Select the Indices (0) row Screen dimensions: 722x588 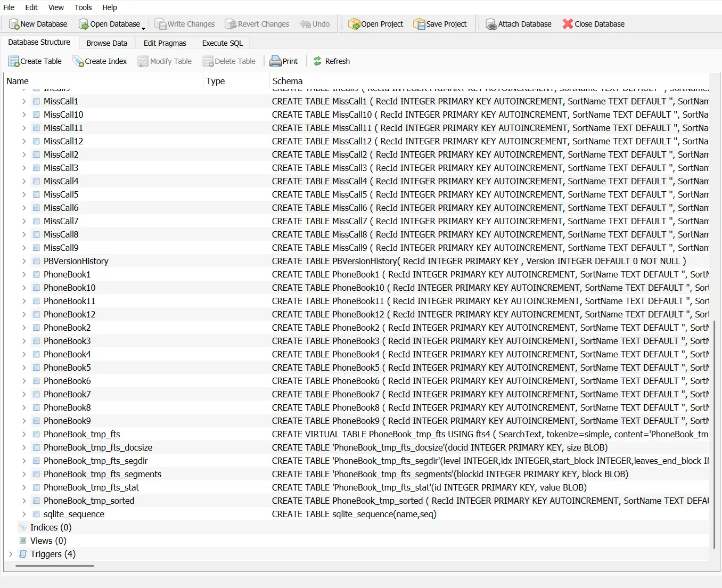(357, 527)
